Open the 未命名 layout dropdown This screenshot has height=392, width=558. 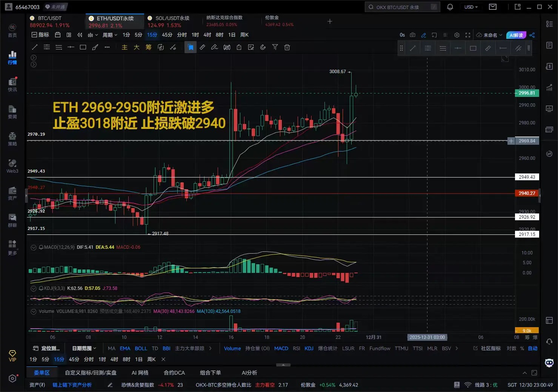pos(489,35)
